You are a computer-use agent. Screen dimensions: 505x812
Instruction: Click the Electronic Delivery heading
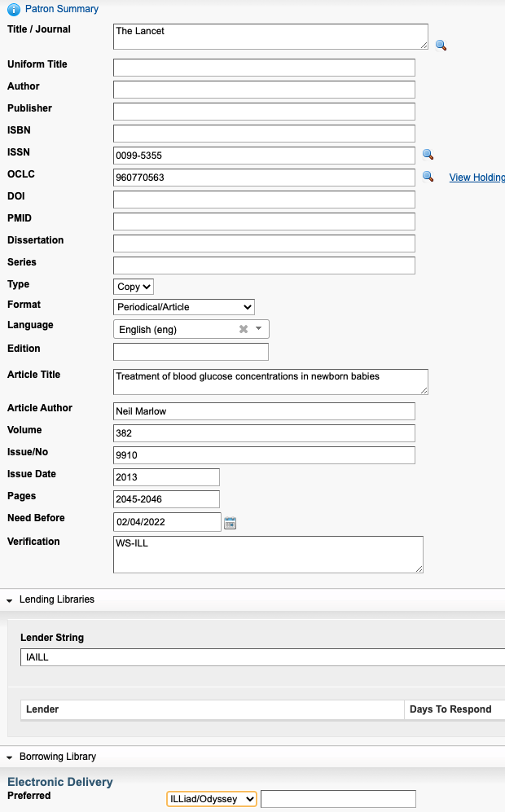click(60, 781)
